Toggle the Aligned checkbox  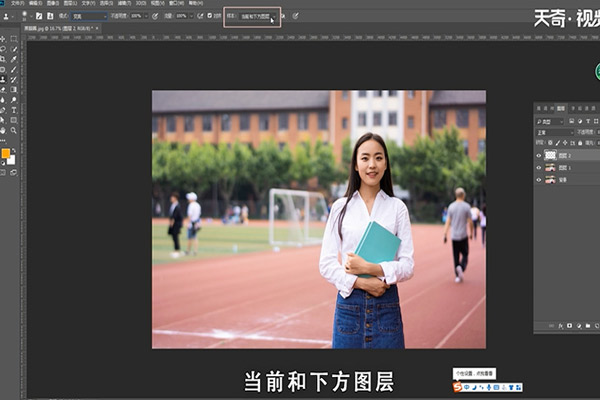[x=210, y=16]
